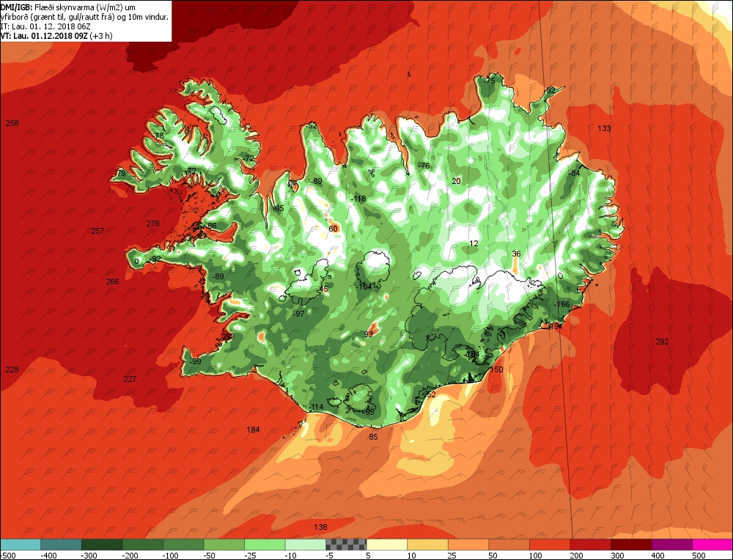The image size is (733, 560).
Task: Select the land value '-84' near the east coast
Action: tap(574, 174)
